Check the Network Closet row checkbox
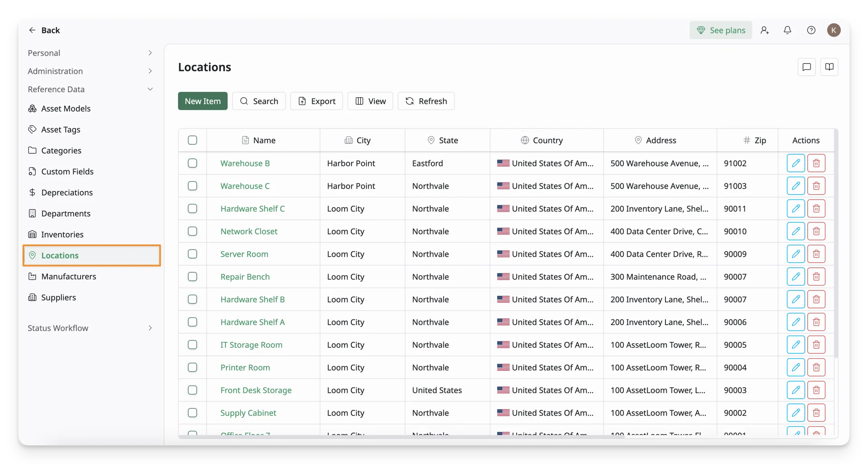Screen dimensions: 868x464 click(x=193, y=231)
